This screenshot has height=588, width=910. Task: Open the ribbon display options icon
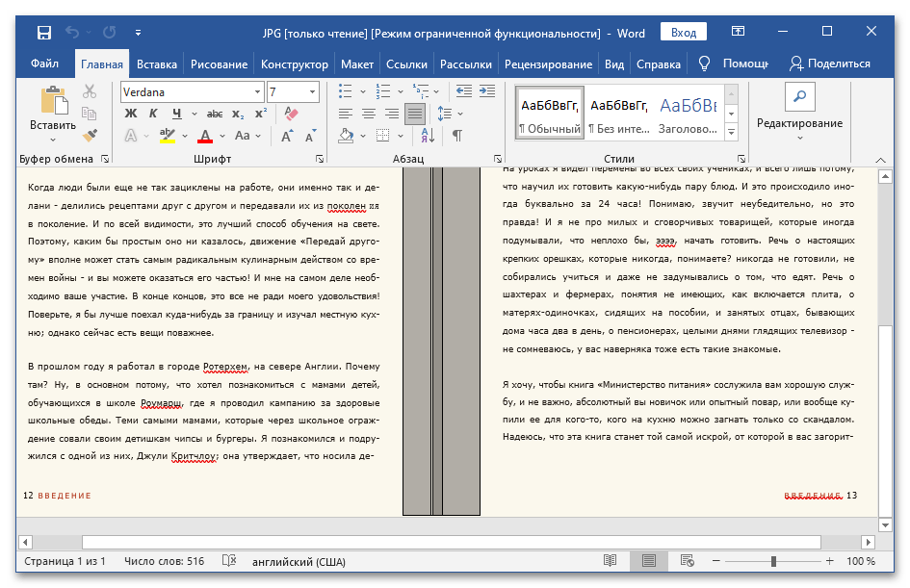coord(738,32)
